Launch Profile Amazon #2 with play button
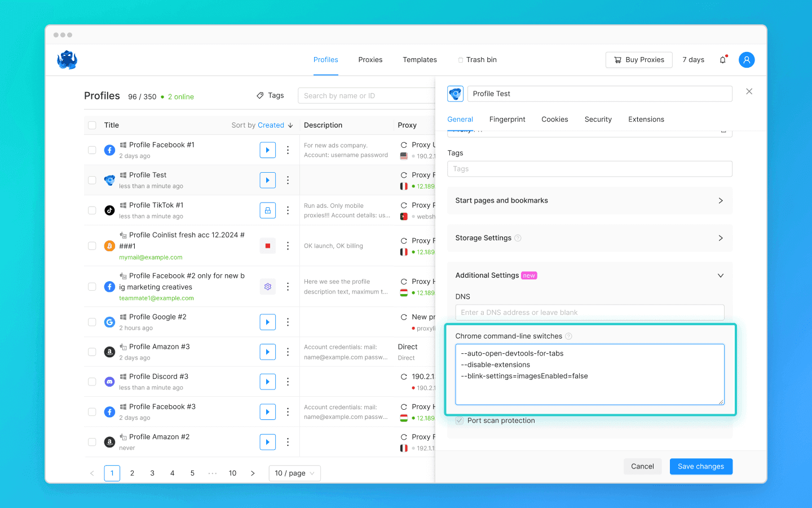 [268, 441]
